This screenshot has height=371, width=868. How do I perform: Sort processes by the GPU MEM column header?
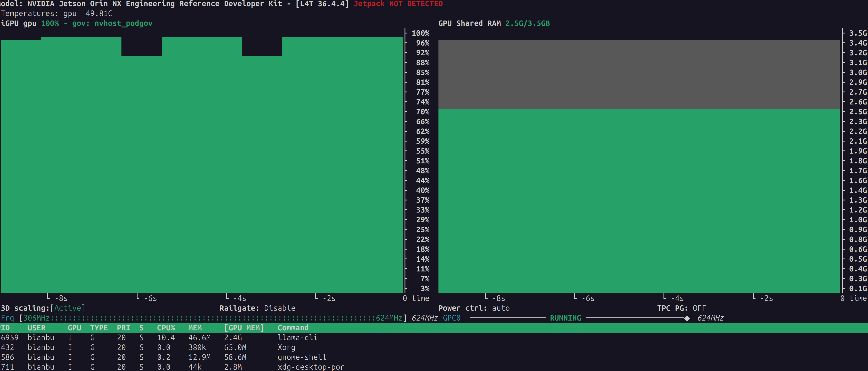(244, 328)
